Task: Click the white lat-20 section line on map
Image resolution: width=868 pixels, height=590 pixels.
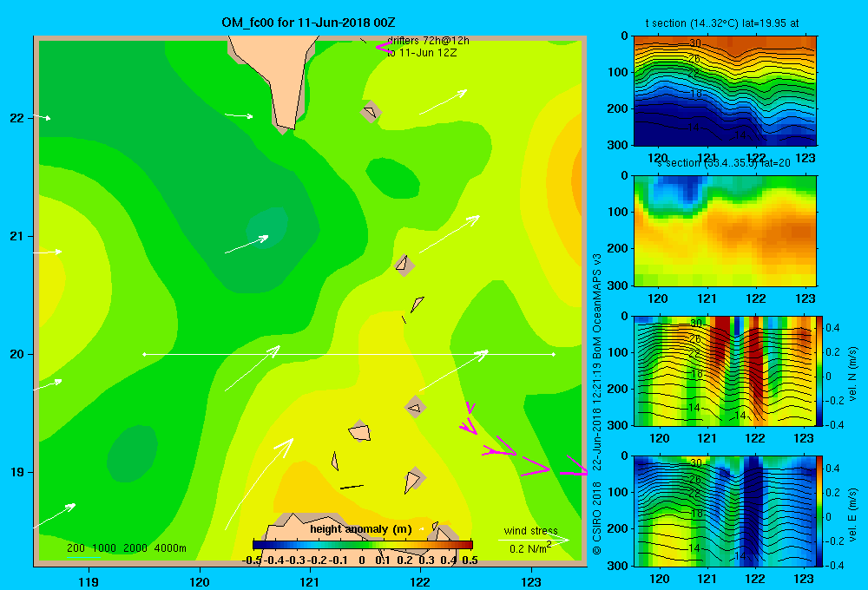Action: point(349,354)
